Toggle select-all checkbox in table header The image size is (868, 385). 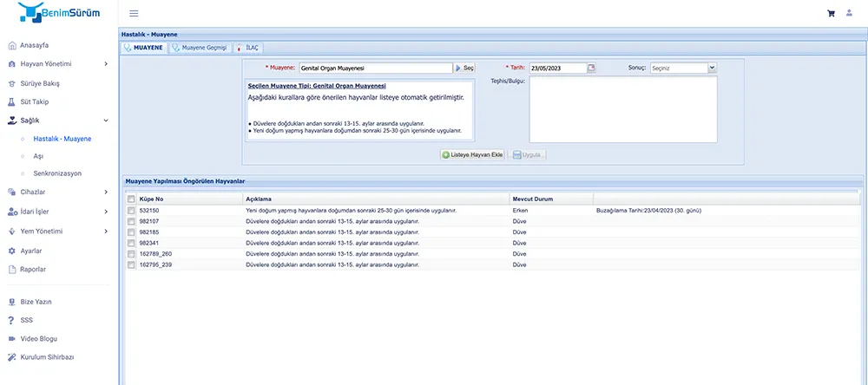coord(131,199)
